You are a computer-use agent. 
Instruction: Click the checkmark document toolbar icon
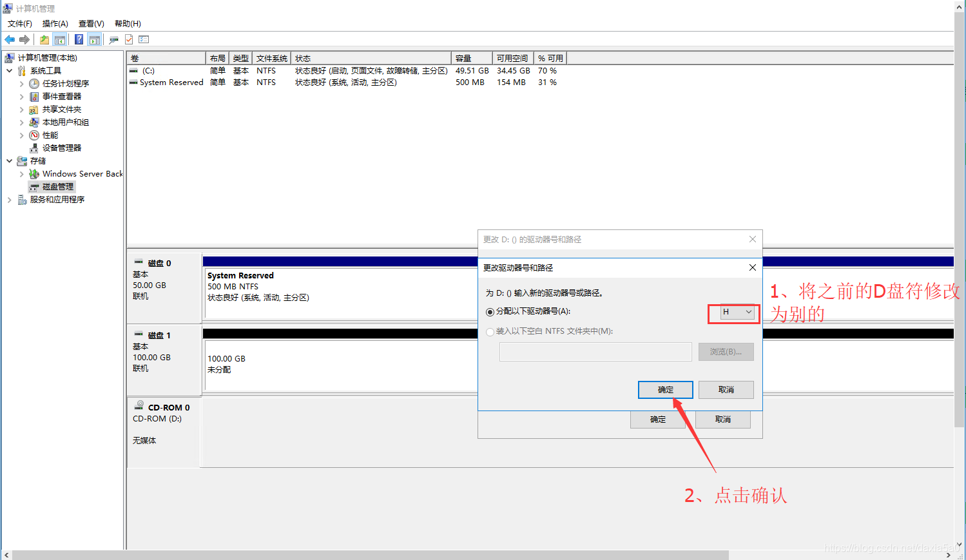tap(128, 39)
